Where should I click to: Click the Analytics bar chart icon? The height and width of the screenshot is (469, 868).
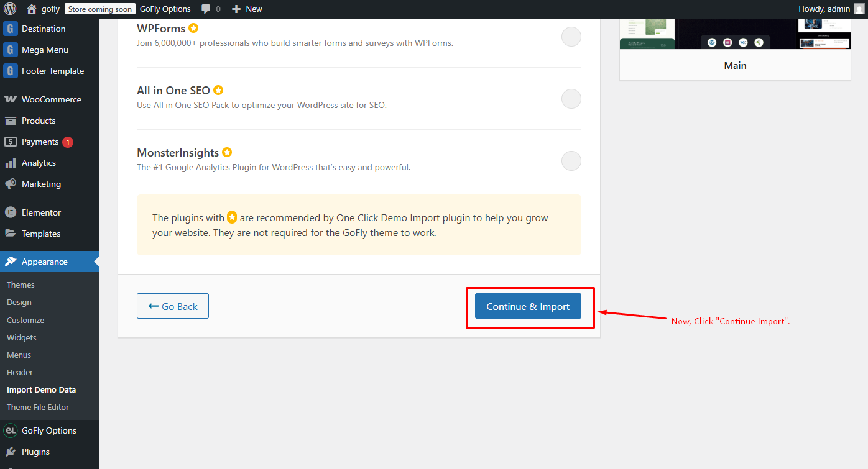(x=11, y=163)
